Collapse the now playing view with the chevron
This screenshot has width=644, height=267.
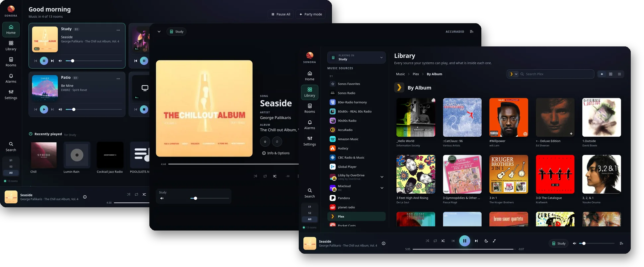(x=159, y=32)
